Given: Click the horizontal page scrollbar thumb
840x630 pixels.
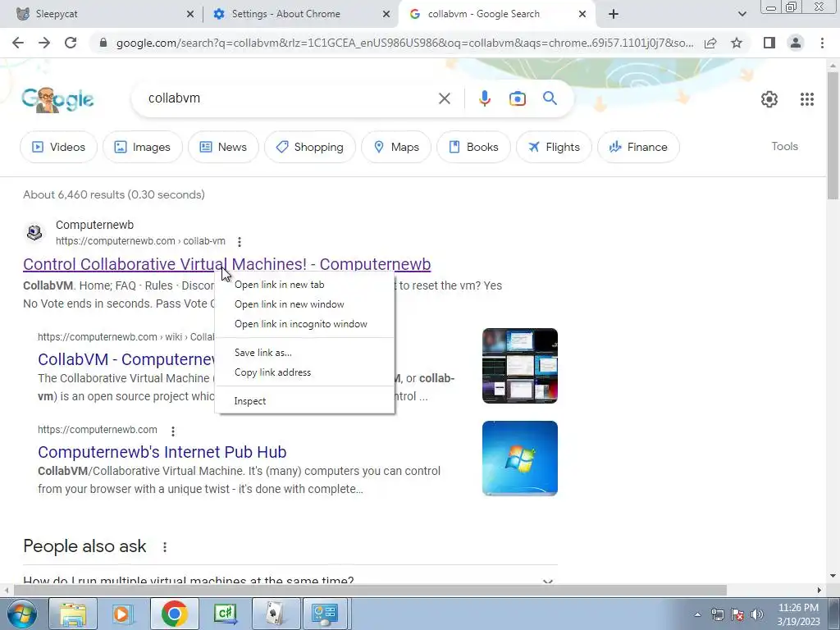Looking at the screenshot, I should 370,591.
